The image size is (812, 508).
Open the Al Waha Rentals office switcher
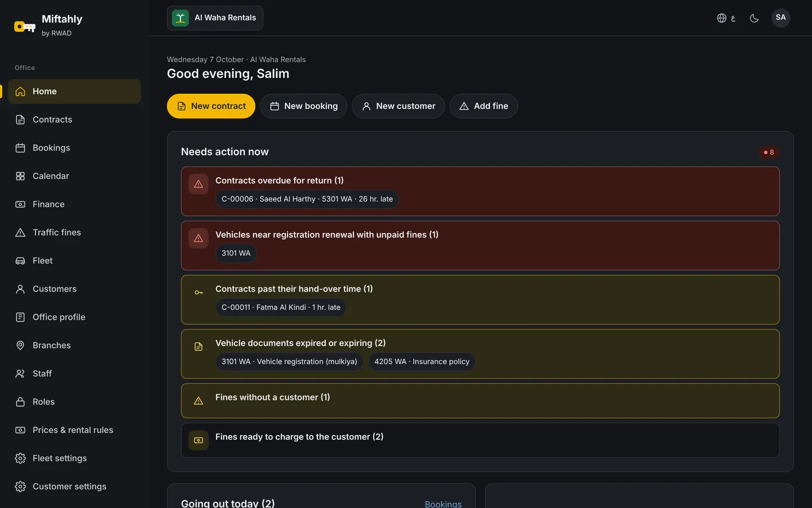[x=215, y=18]
